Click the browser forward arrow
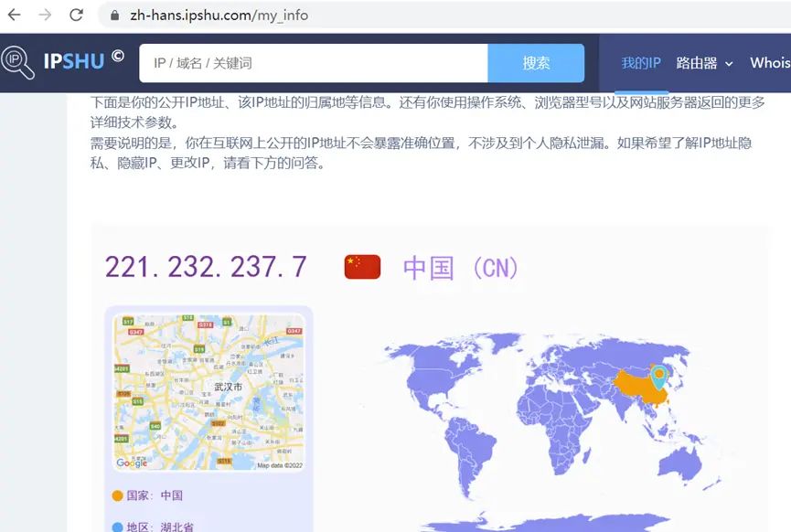The height and width of the screenshot is (532, 791). tap(45, 15)
